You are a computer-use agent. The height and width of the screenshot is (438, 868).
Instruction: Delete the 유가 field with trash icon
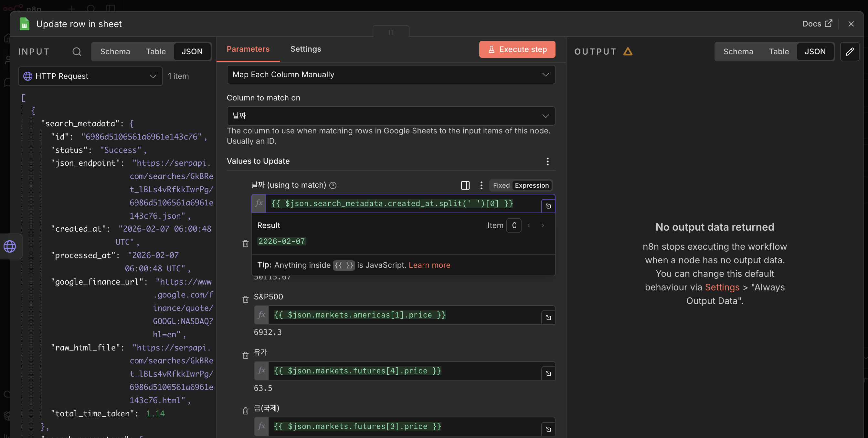[245, 355]
